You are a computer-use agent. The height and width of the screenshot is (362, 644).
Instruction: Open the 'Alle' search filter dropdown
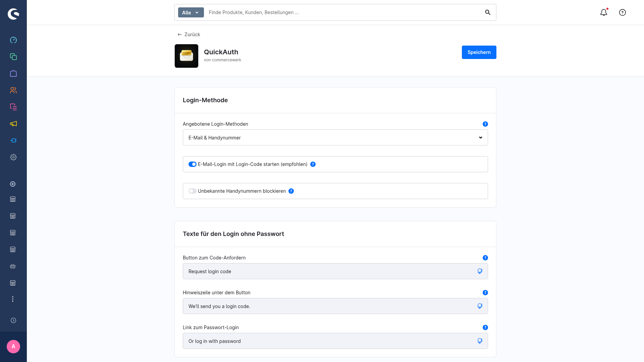(x=191, y=12)
